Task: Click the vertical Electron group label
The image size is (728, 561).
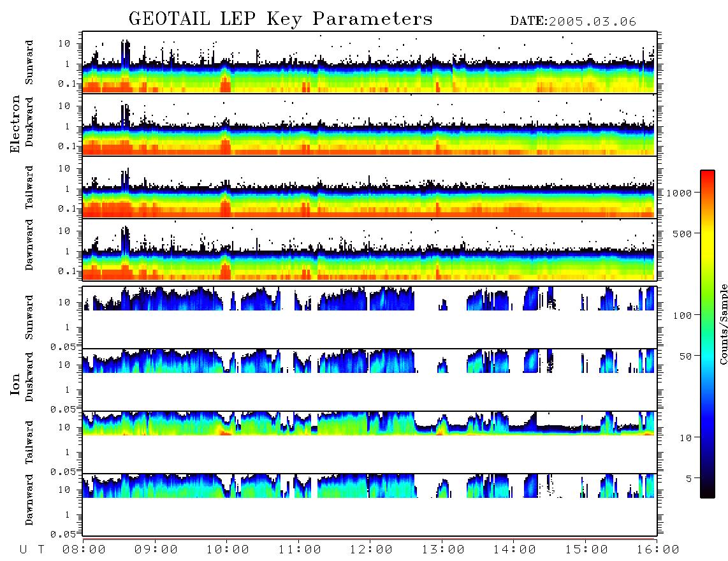Action: tap(15, 124)
